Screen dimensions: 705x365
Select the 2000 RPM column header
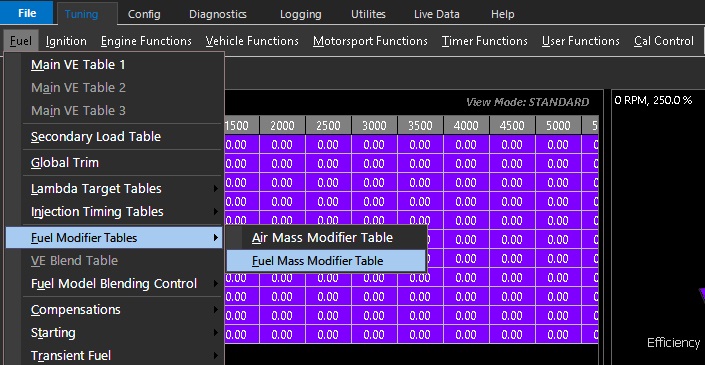[282, 126]
